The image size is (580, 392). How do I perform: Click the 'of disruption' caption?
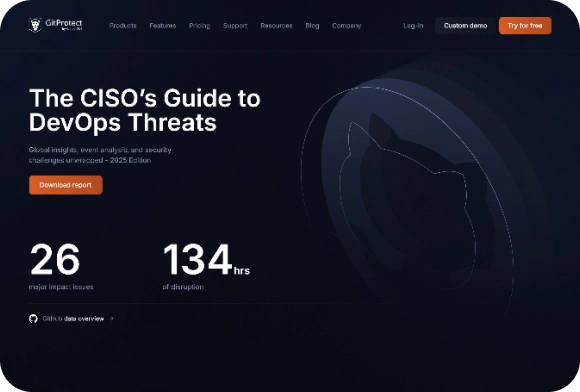[x=183, y=287]
